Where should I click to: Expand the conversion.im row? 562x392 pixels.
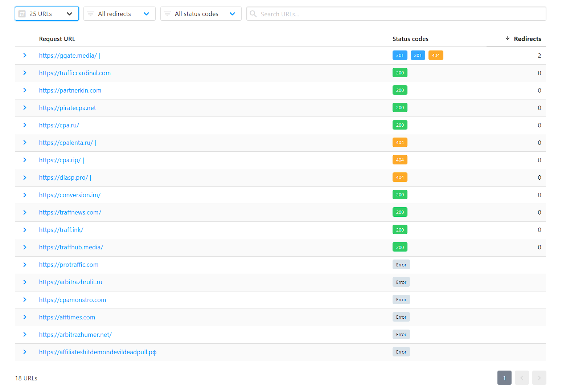click(x=25, y=195)
